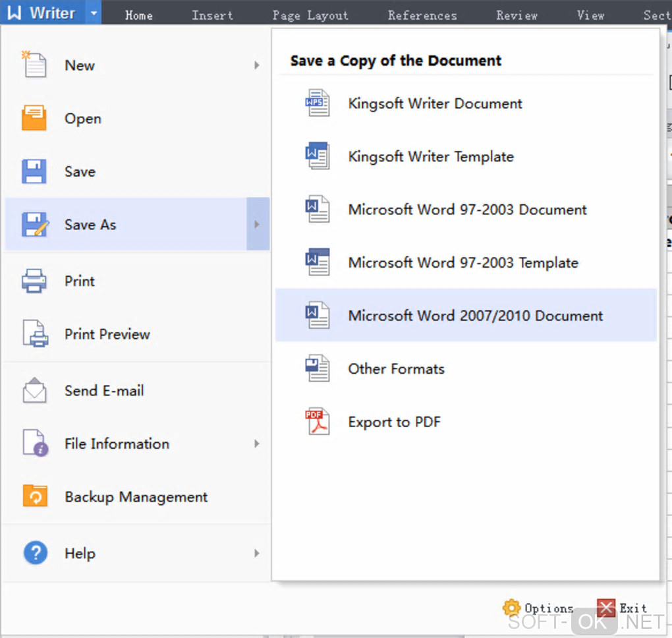Switch to the View tab
The height and width of the screenshot is (638, 672).
[590, 15]
